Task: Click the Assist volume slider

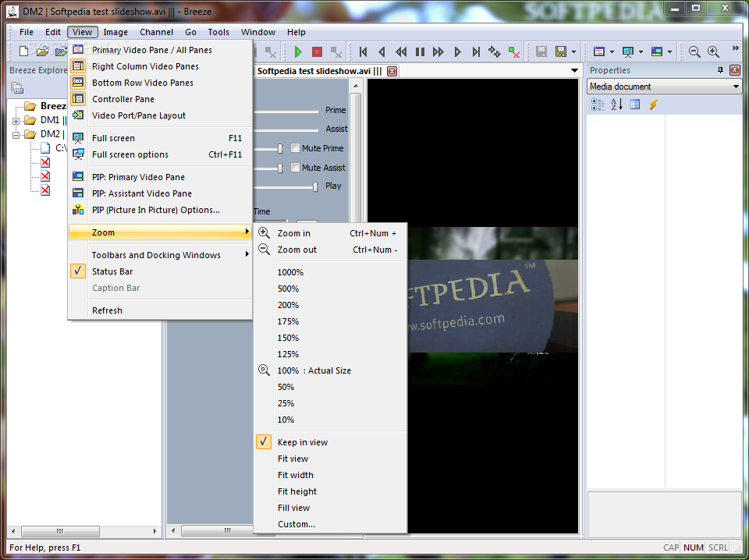Action: (286, 129)
